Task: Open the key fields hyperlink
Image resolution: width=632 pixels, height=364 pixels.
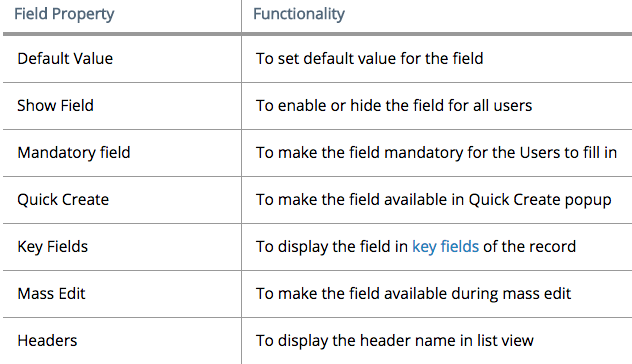Action: coord(445,246)
